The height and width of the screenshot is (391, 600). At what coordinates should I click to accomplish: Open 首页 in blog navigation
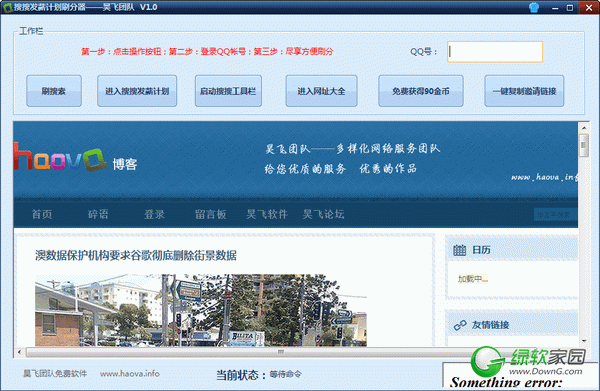point(42,214)
